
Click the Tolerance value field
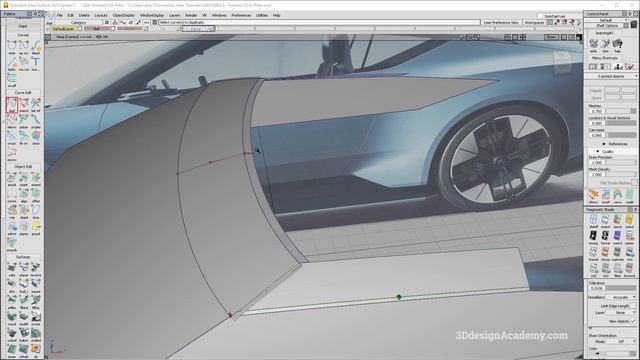[596, 288]
